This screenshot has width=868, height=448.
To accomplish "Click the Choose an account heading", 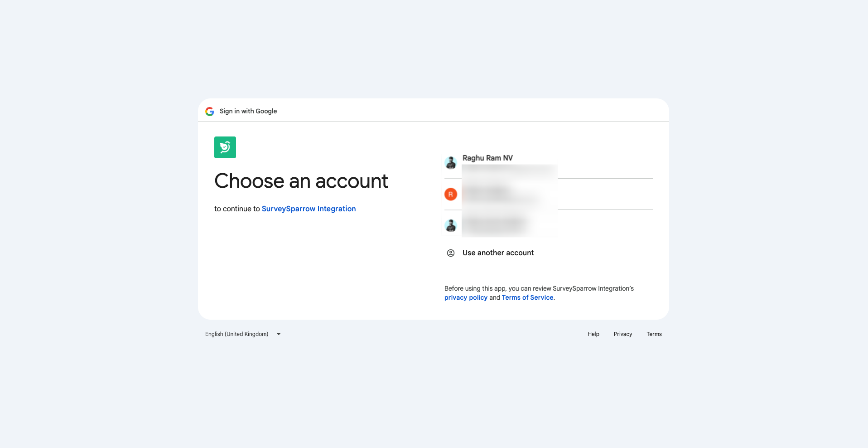I will tap(301, 181).
